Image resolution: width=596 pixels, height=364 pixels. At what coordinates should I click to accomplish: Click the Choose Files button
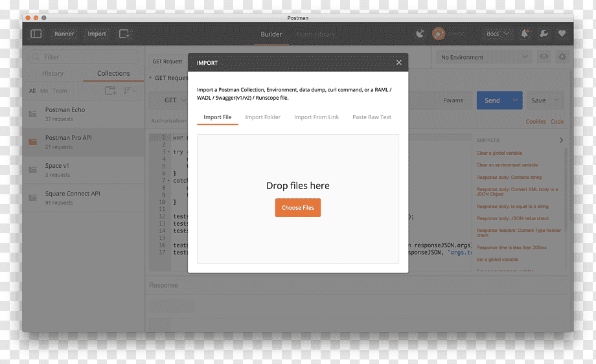298,207
